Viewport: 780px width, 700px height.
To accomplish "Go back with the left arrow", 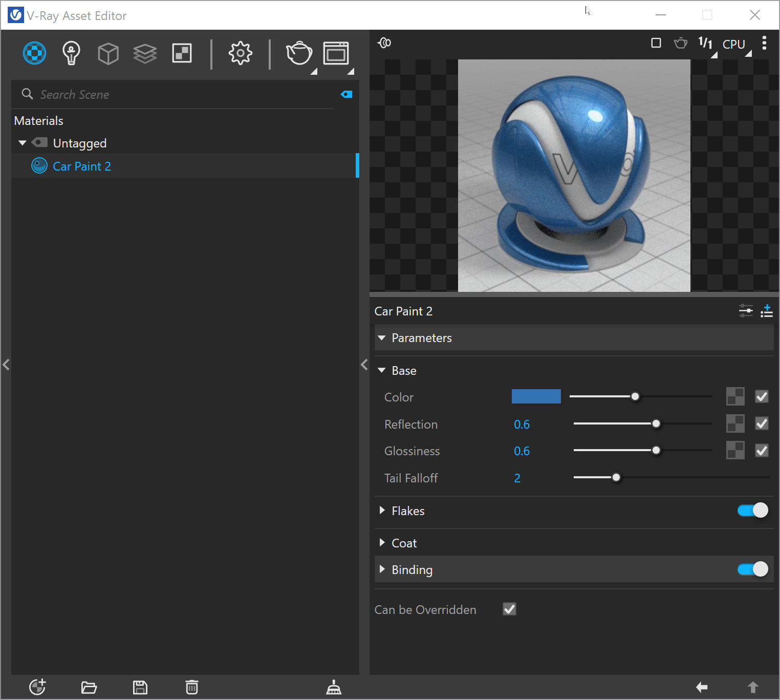I will (702, 687).
